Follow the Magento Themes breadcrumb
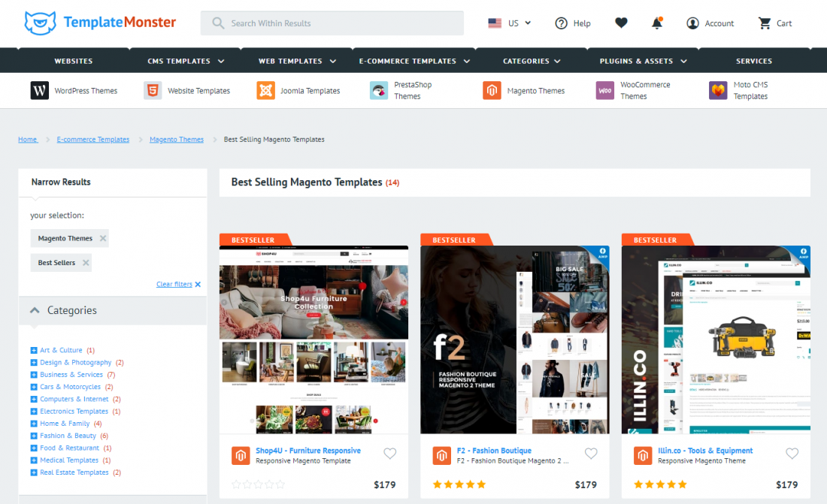827x504 pixels. pyautogui.click(x=177, y=139)
